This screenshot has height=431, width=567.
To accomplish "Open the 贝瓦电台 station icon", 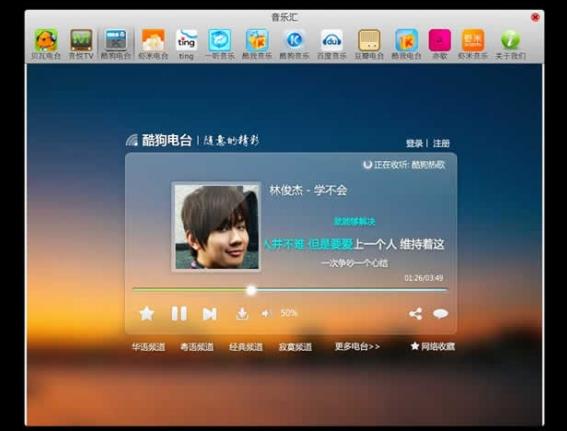I will click(x=46, y=44).
